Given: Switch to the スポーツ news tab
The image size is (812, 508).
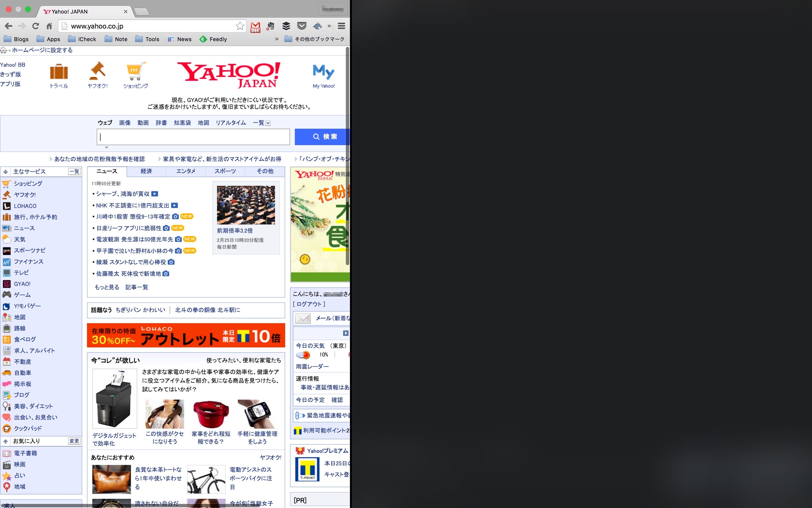Looking at the screenshot, I should [x=225, y=171].
